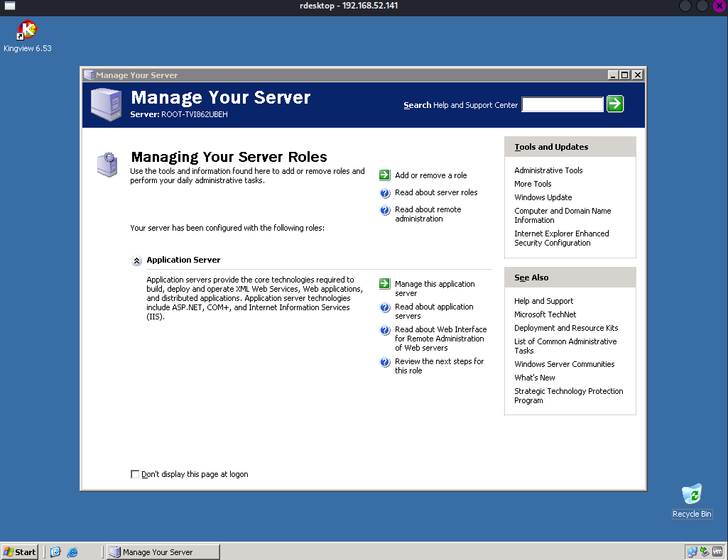Click the See Also heading

pyautogui.click(x=531, y=278)
